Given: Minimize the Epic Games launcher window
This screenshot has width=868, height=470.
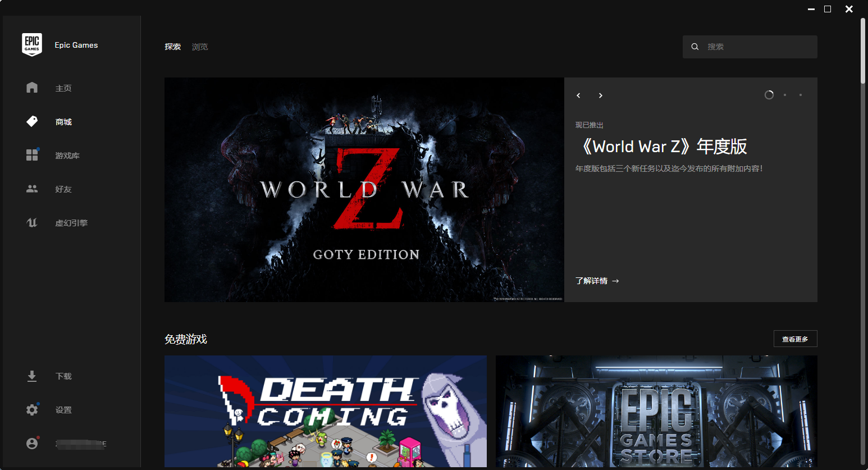Looking at the screenshot, I should [811, 9].
